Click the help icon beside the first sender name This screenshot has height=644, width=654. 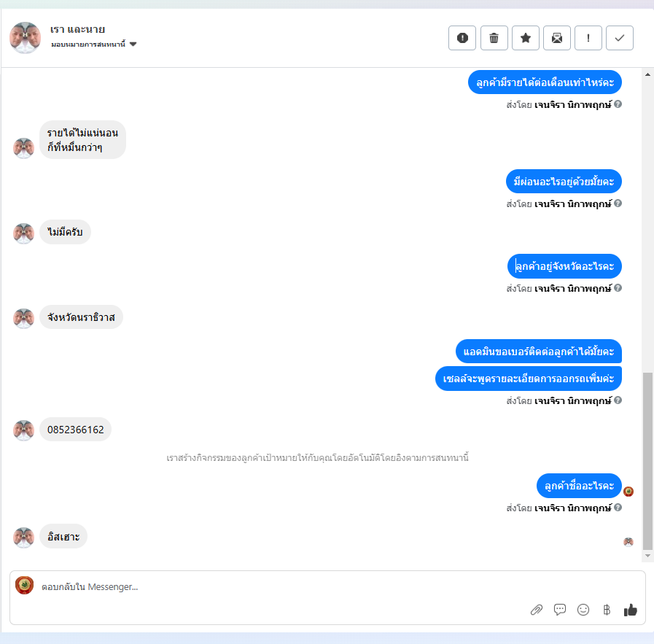[x=618, y=104]
